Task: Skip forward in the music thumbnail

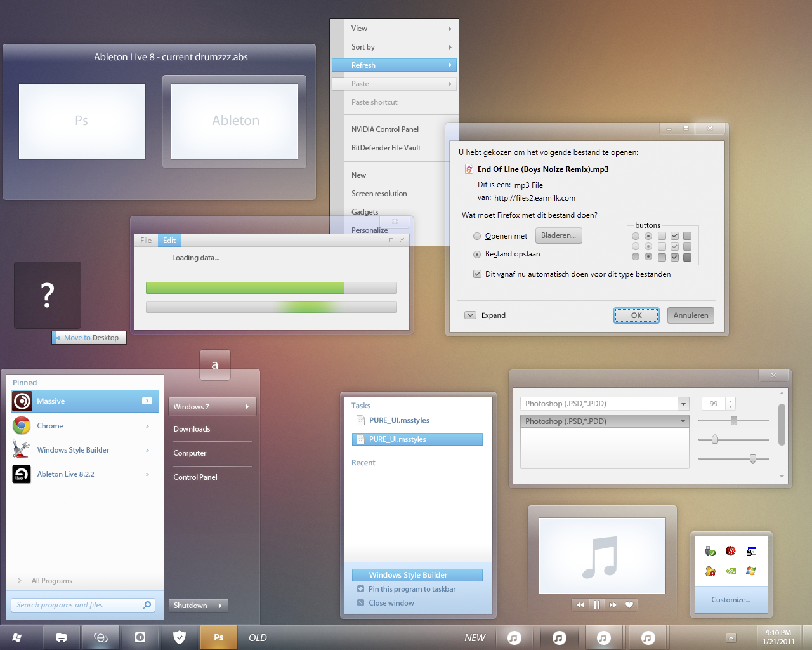Action: [x=613, y=605]
